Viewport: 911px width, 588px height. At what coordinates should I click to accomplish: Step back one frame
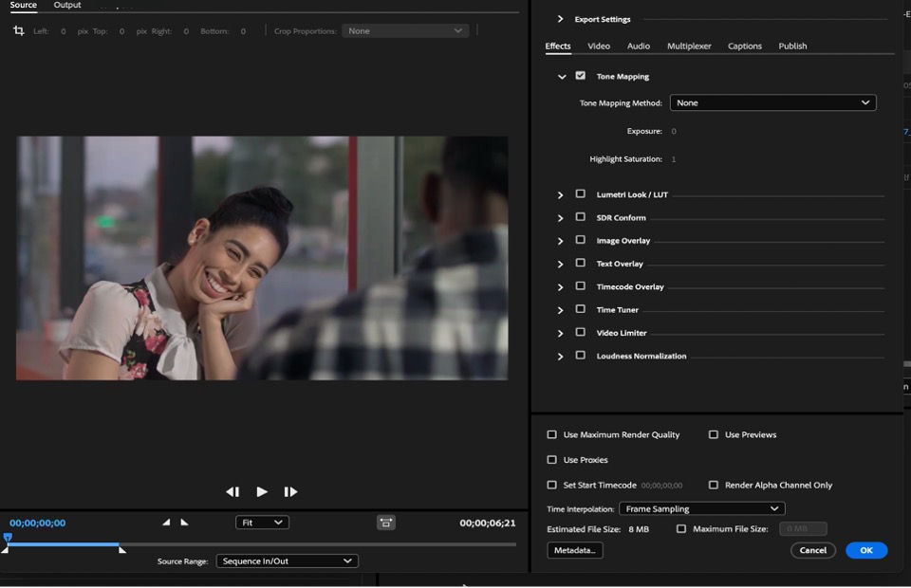(232, 491)
